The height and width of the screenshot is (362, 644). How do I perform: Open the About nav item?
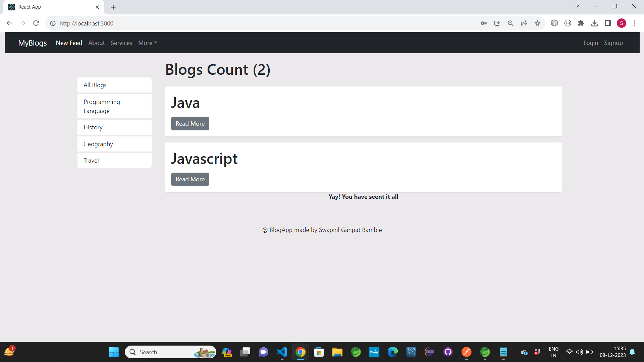coord(97,43)
